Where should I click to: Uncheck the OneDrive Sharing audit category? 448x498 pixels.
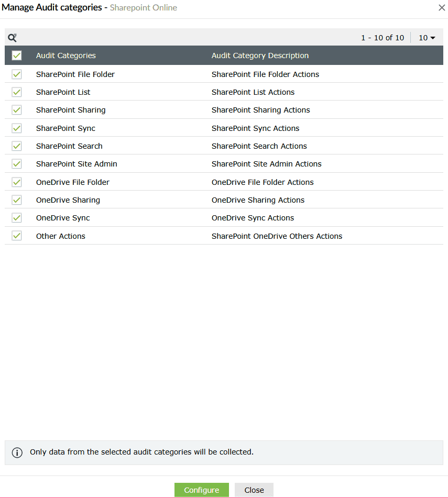(x=16, y=200)
